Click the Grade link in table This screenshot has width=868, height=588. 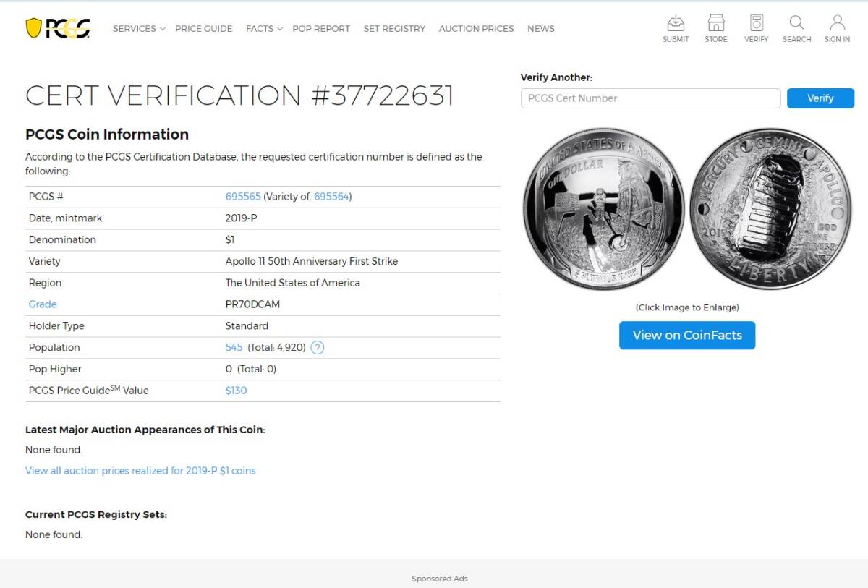coord(43,304)
